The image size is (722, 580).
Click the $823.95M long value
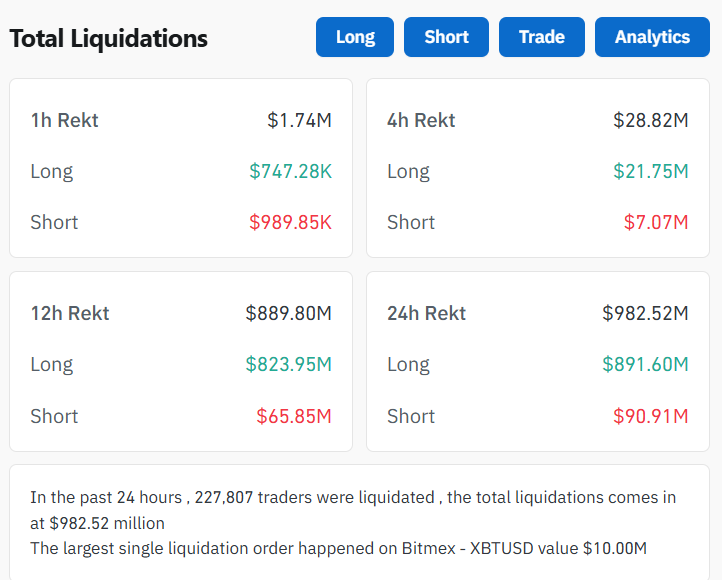click(x=288, y=364)
